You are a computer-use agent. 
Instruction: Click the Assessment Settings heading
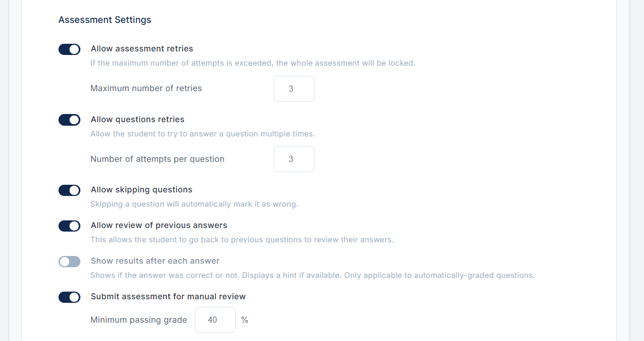tap(105, 20)
